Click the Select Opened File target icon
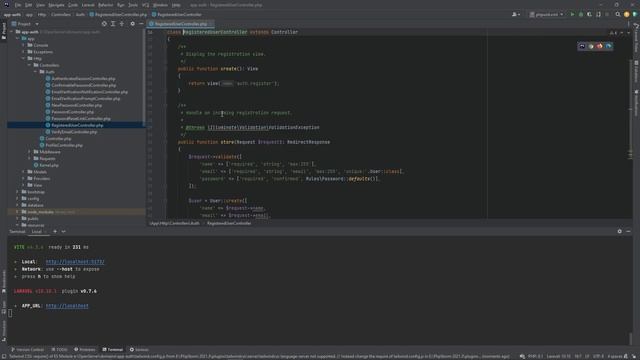This screenshot has height=360, width=640. pos(104,24)
